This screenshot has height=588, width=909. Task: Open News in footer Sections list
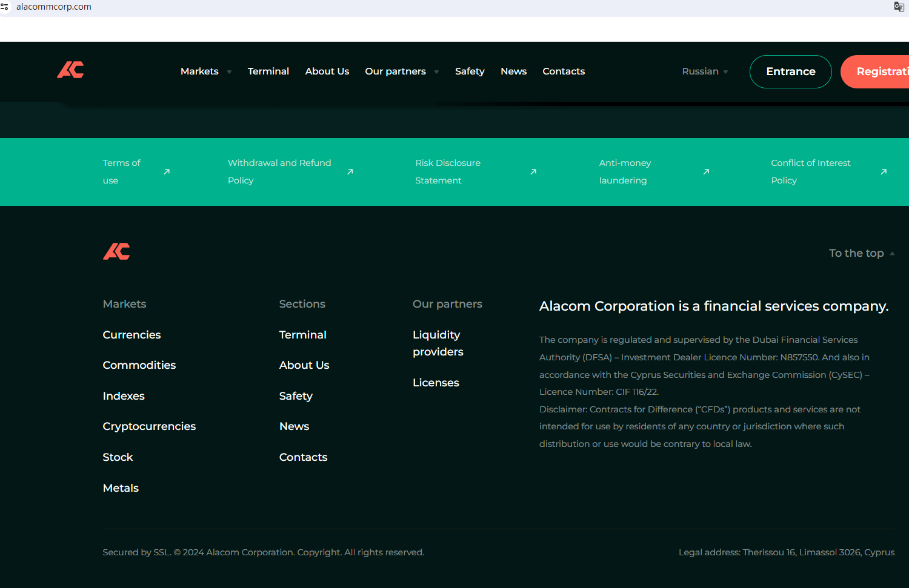tap(294, 426)
